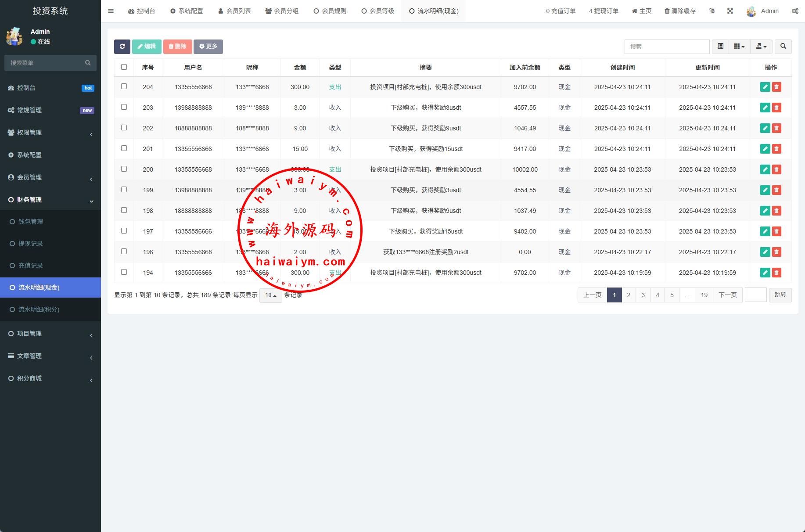The image size is (805, 532).
Task: Toggle fullscreen mode icon in top bar
Action: [x=730, y=11]
